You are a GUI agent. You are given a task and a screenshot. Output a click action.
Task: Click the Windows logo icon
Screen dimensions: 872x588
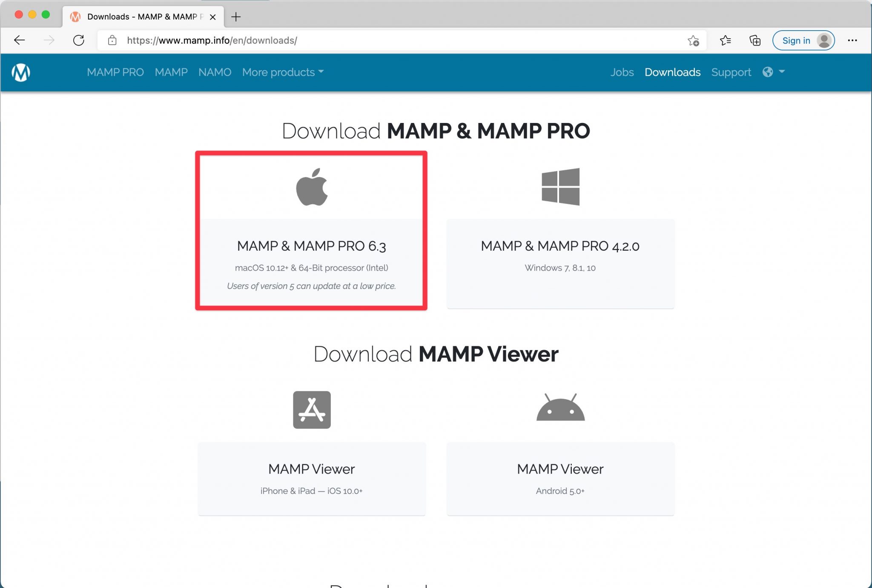(x=560, y=187)
